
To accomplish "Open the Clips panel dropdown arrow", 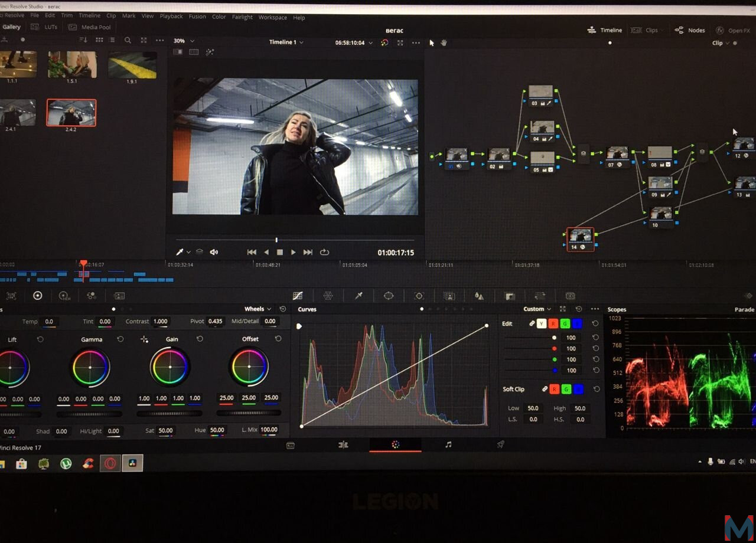I will coord(661,30).
